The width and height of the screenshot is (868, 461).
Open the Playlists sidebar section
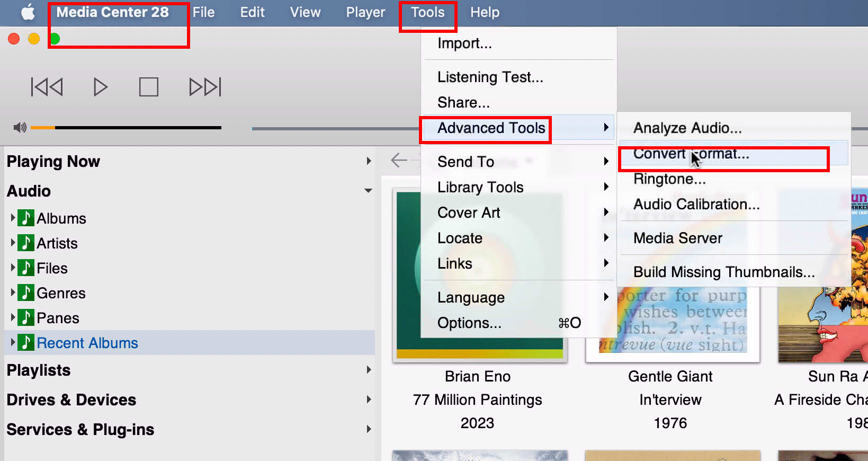[39, 370]
